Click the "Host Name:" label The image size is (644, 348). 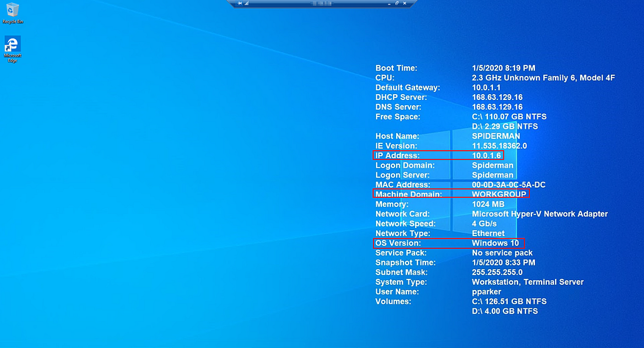tap(397, 136)
